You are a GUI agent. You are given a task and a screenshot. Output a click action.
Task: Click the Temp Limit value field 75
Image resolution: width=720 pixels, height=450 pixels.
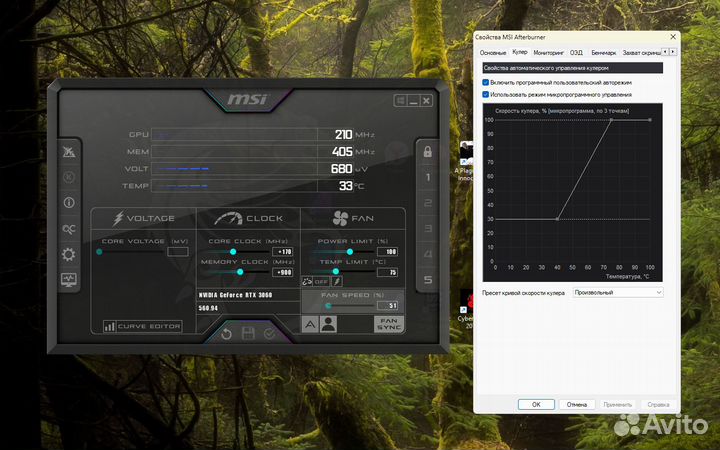coord(388,272)
